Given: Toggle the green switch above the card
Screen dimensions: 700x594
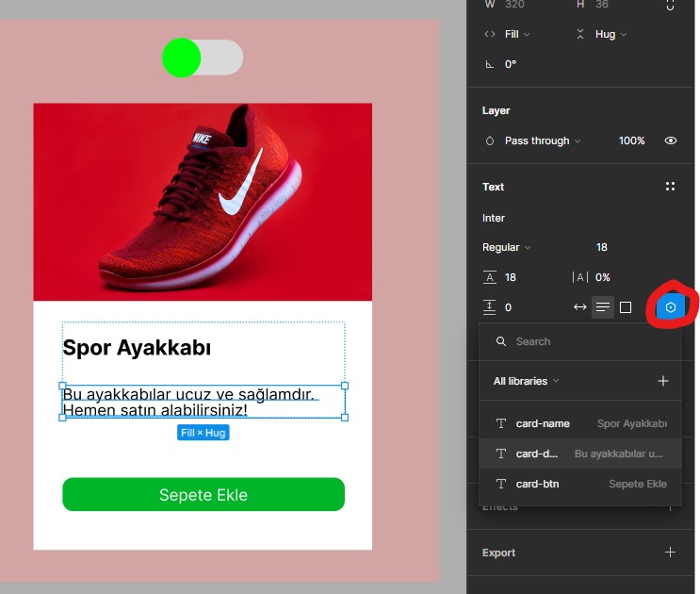Looking at the screenshot, I should click(x=203, y=58).
